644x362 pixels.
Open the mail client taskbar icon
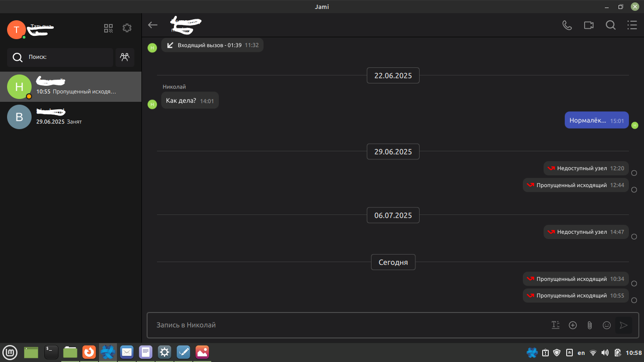coord(127,352)
